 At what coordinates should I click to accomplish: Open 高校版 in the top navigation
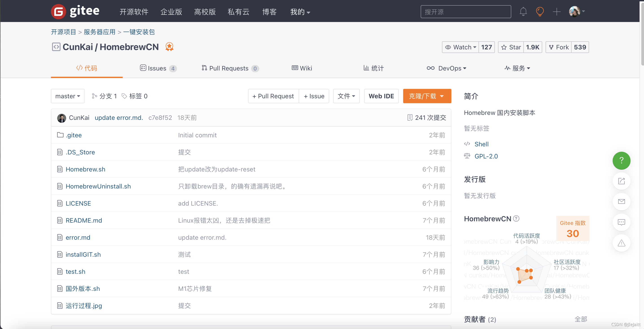click(x=205, y=12)
